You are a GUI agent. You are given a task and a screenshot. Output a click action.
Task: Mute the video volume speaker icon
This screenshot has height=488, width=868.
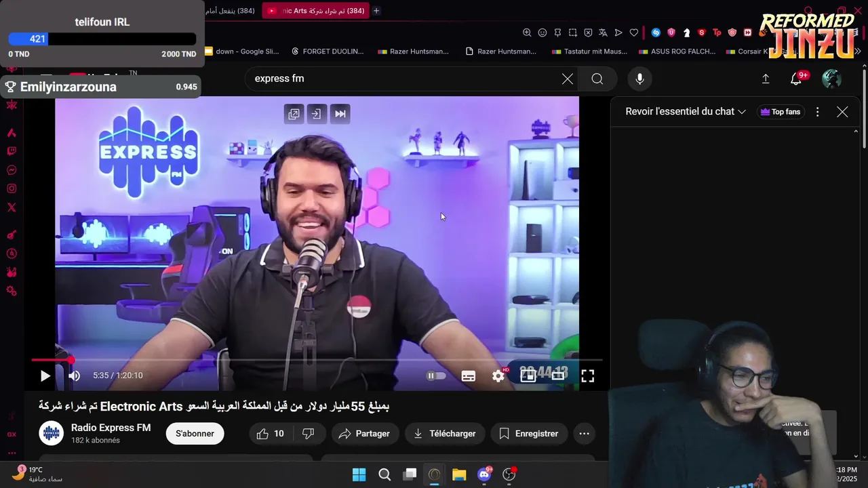tap(75, 375)
